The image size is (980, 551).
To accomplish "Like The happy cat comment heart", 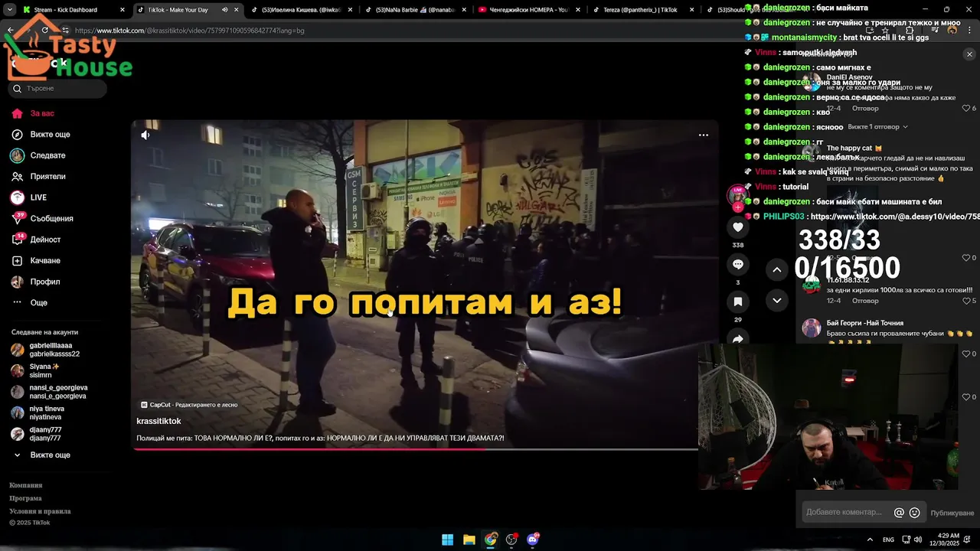I will pos(965,258).
